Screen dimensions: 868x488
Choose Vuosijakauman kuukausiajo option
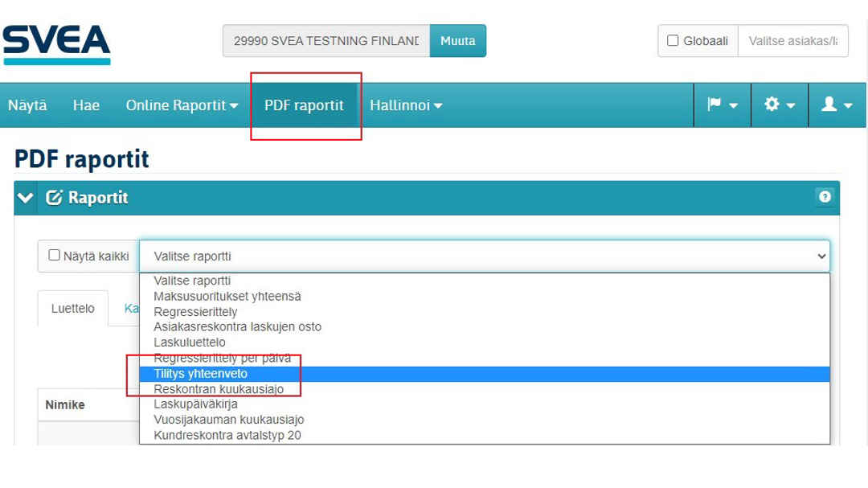485,420
